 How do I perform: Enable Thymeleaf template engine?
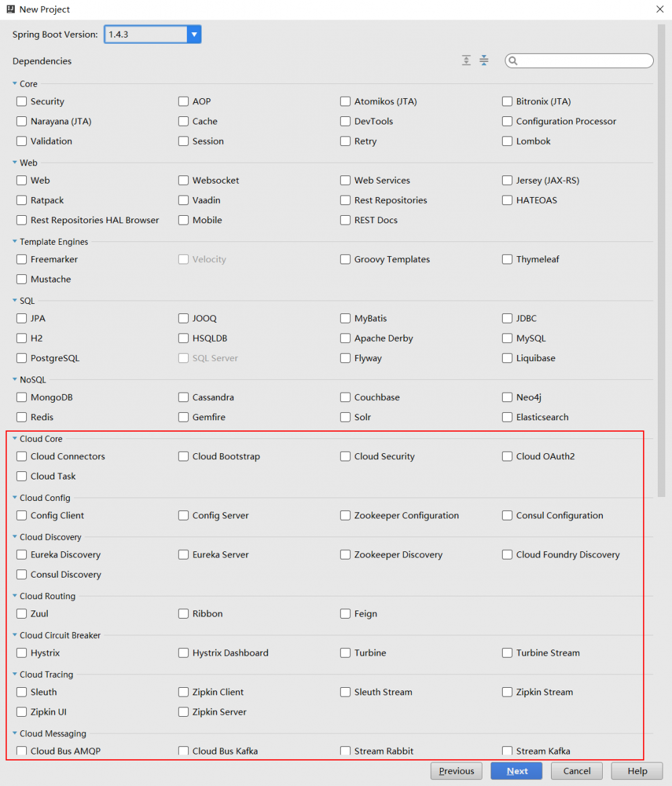point(507,259)
